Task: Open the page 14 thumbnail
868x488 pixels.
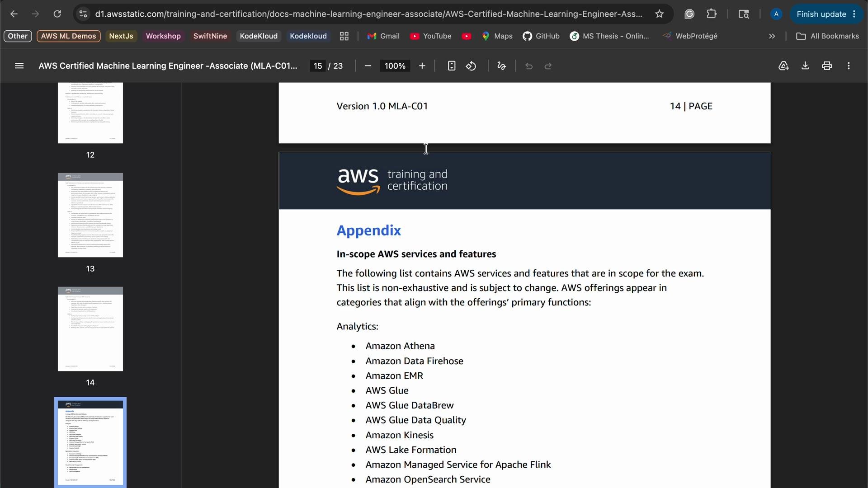Action: click(x=90, y=329)
